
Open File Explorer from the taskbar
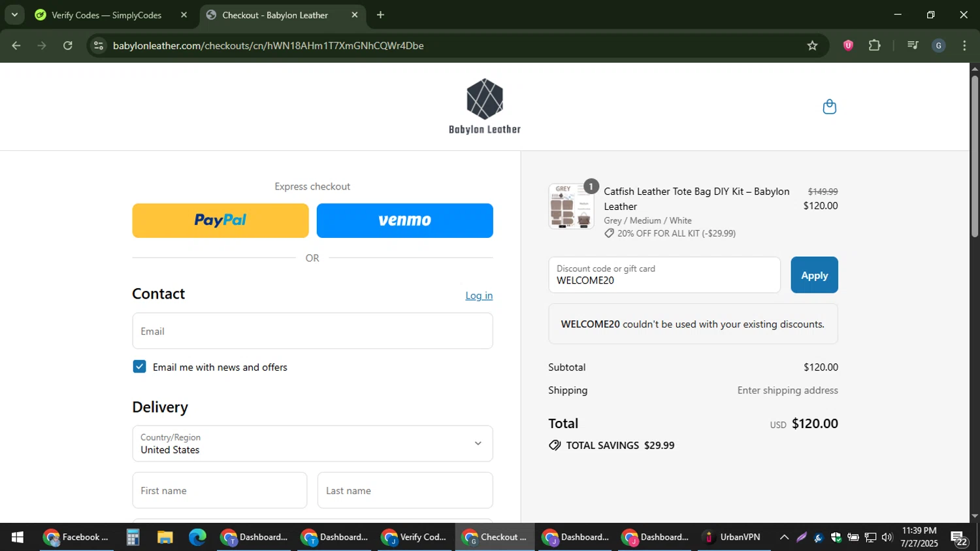tap(165, 537)
